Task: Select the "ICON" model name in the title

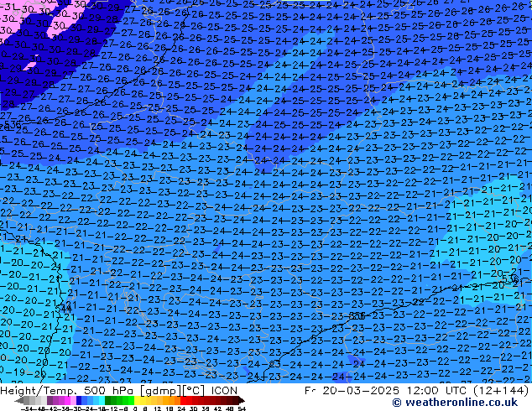Action: (x=224, y=391)
